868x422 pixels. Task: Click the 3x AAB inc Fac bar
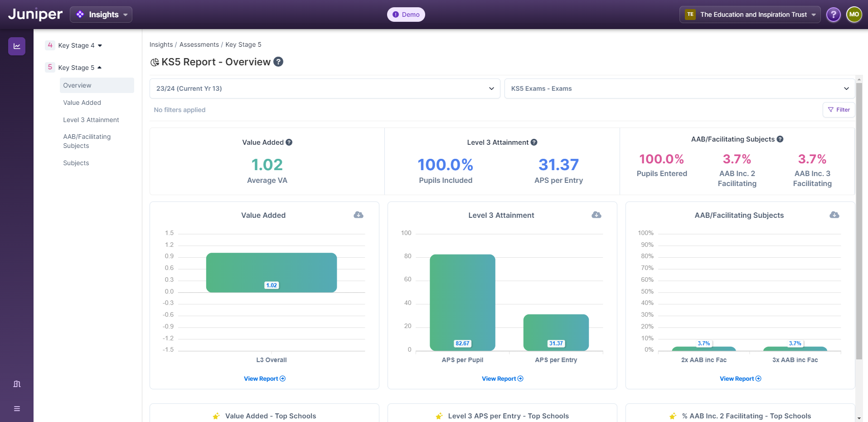click(795, 349)
